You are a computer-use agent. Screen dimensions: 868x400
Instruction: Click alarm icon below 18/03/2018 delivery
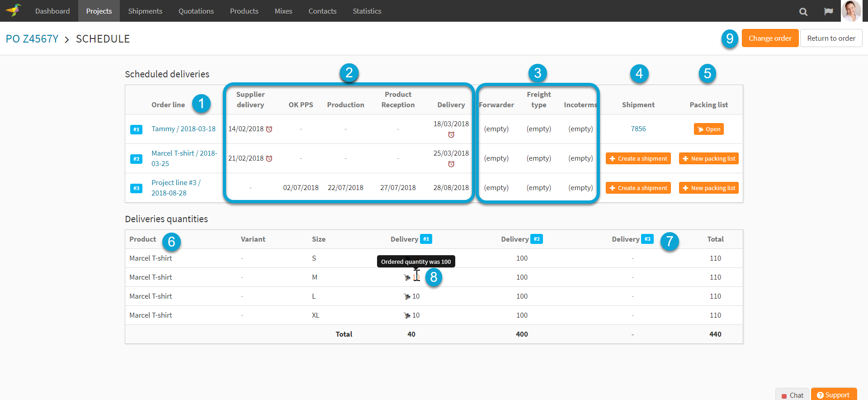(451, 135)
